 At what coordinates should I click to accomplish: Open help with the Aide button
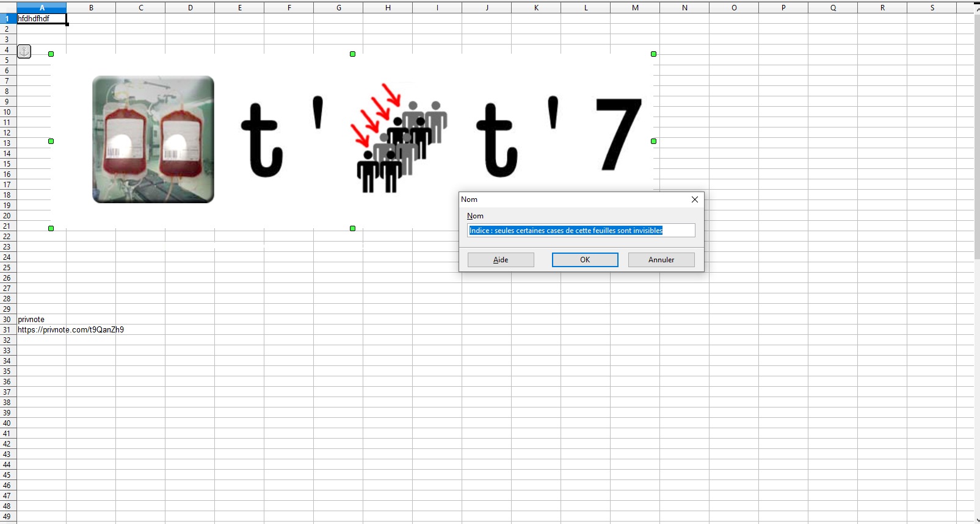pos(500,260)
